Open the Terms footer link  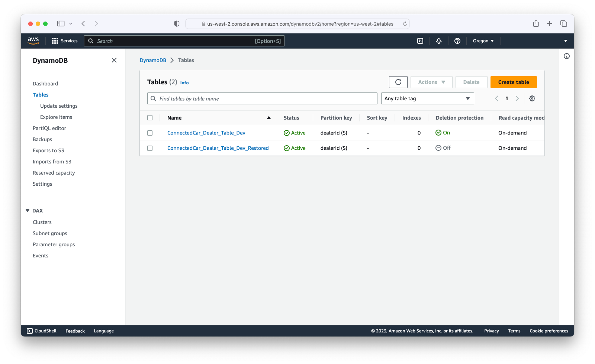point(514,331)
